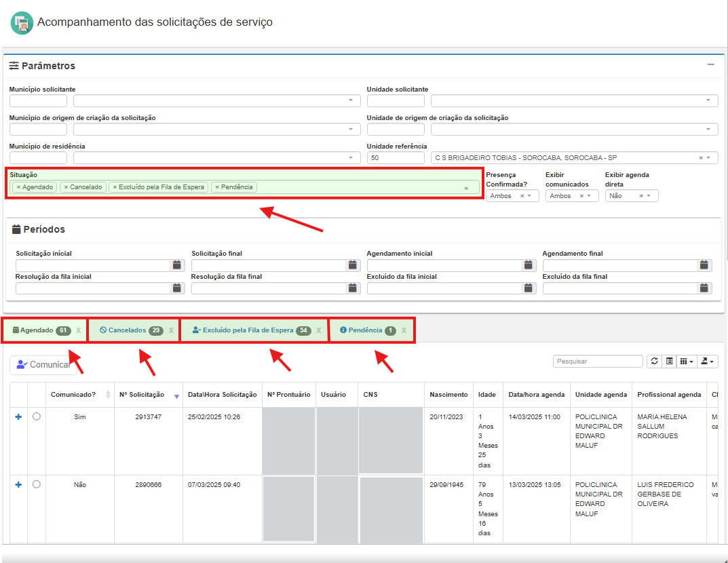This screenshot has width=728, height=563.
Task: Sort the table by Comunicado? column
Action: pyautogui.click(x=108, y=395)
